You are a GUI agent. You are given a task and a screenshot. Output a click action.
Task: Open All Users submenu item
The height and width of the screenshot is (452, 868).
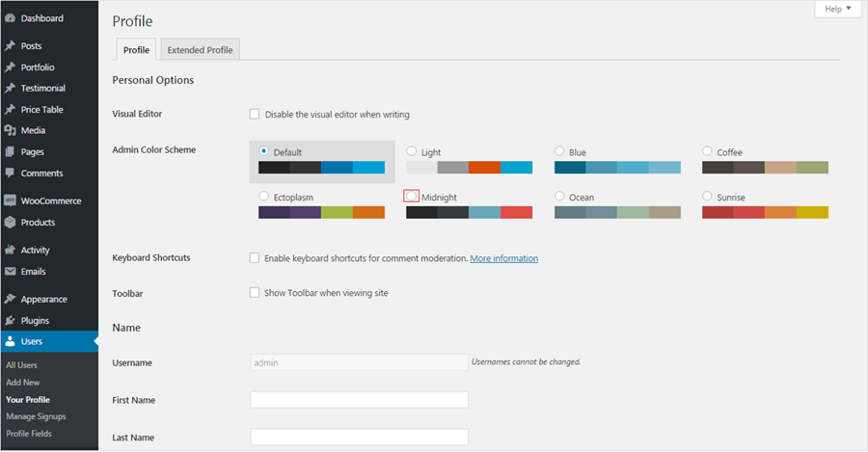(x=22, y=365)
